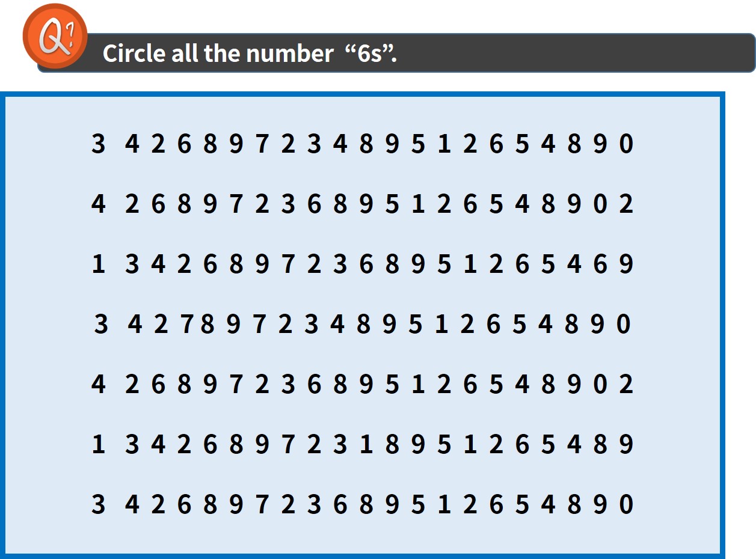756x559 pixels.
Task: Click the leading 1 in the third row
Action: tap(99, 264)
